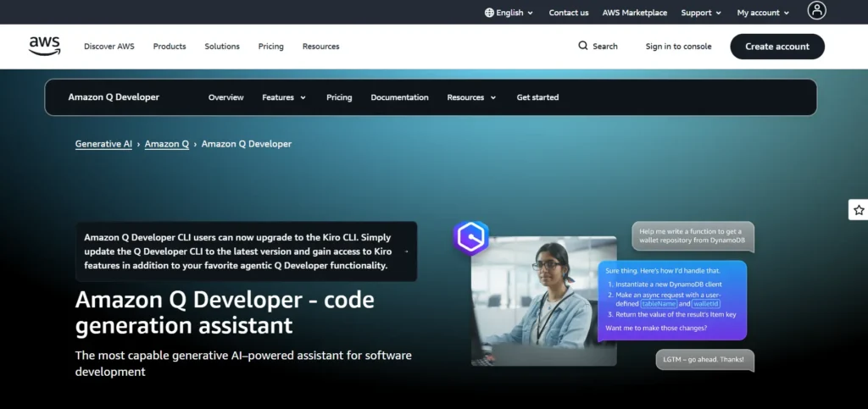The width and height of the screenshot is (868, 409).
Task: Click the developer photo thumbnail
Action: pyautogui.click(x=543, y=301)
